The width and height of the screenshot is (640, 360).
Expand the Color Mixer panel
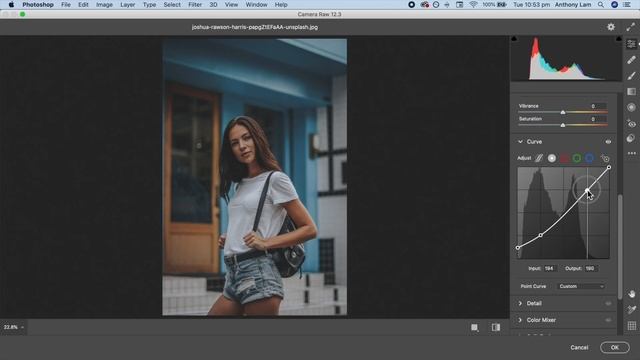click(520, 320)
